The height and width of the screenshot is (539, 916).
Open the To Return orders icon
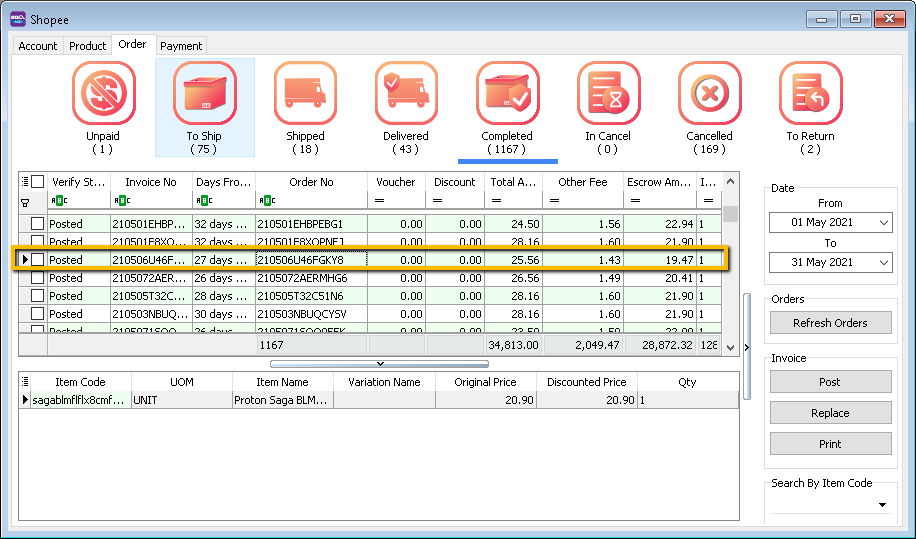click(810, 94)
